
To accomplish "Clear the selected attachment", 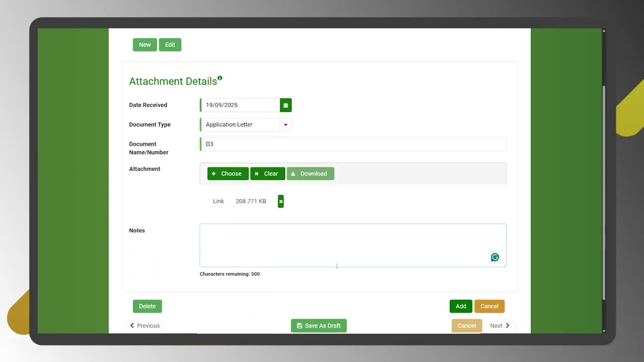I will (x=268, y=173).
